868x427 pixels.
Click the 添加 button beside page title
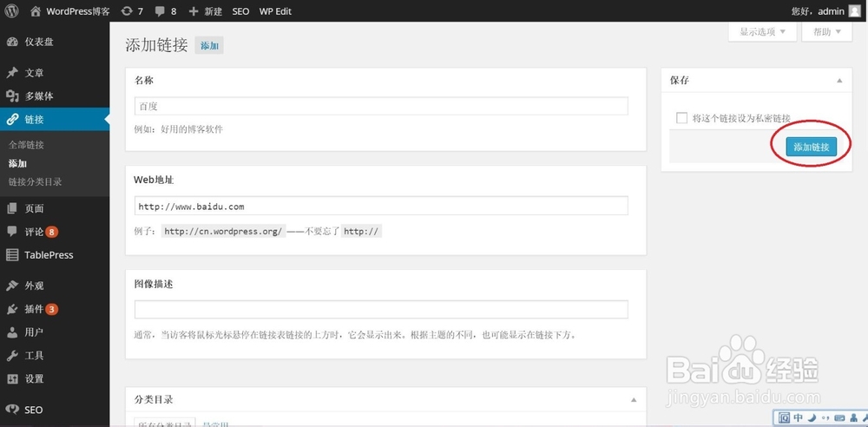tap(209, 46)
